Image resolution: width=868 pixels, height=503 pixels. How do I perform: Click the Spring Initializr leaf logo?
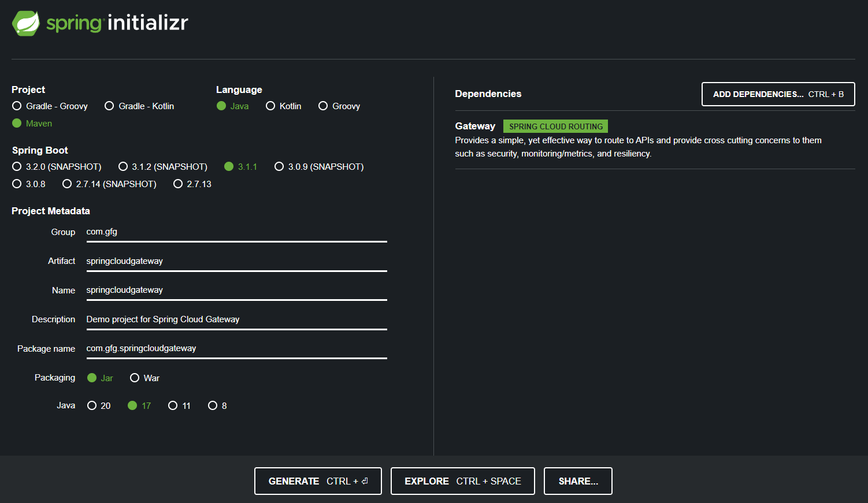[26, 23]
